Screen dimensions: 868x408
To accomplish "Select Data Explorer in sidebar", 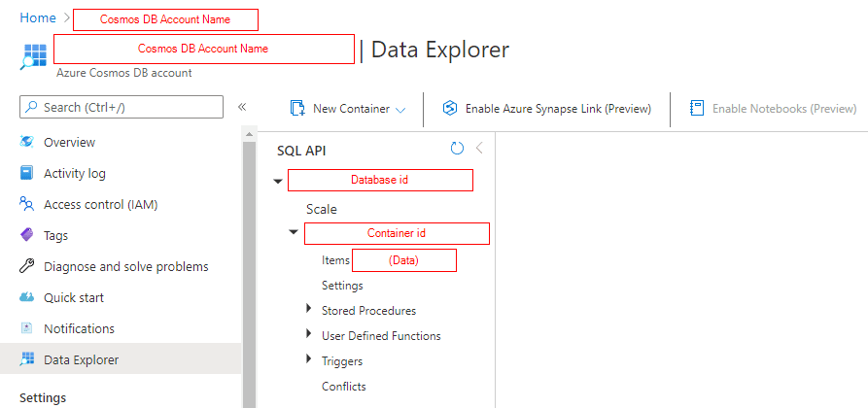I will click(121, 359).
